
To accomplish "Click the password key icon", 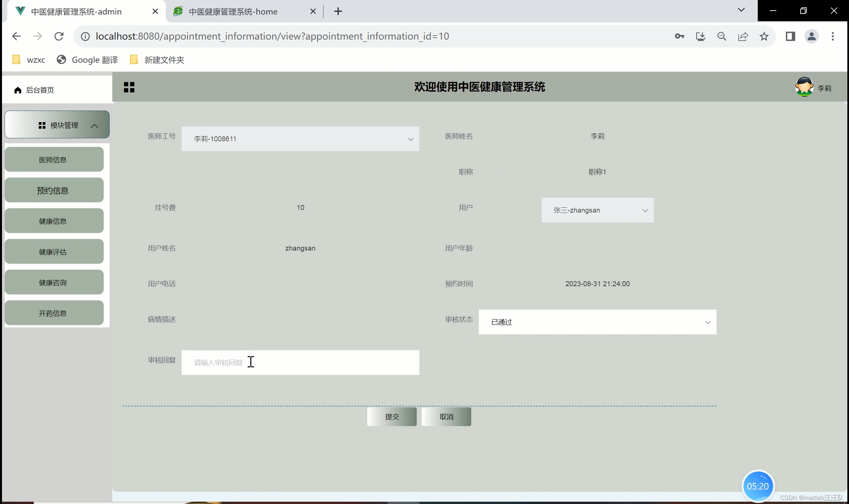I will [679, 36].
